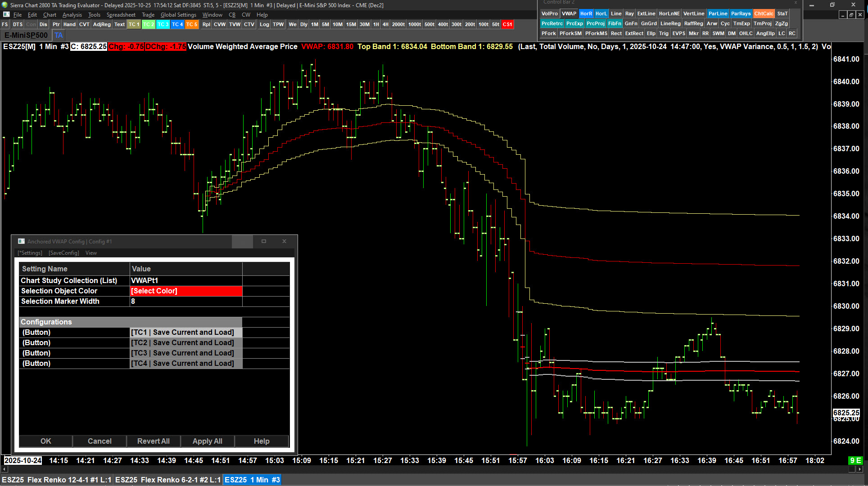868x486 pixels.
Task: Select the ChtCalc chart calculator tool
Action: pos(764,13)
